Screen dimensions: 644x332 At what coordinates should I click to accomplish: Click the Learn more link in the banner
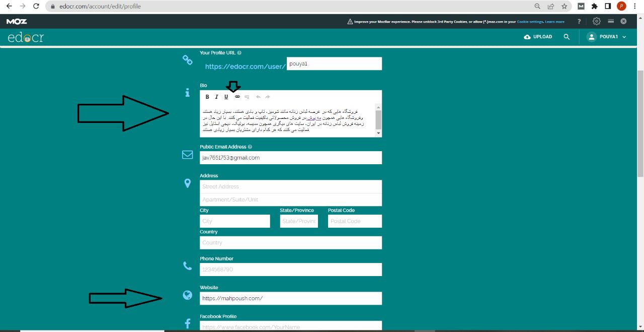coord(554,21)
